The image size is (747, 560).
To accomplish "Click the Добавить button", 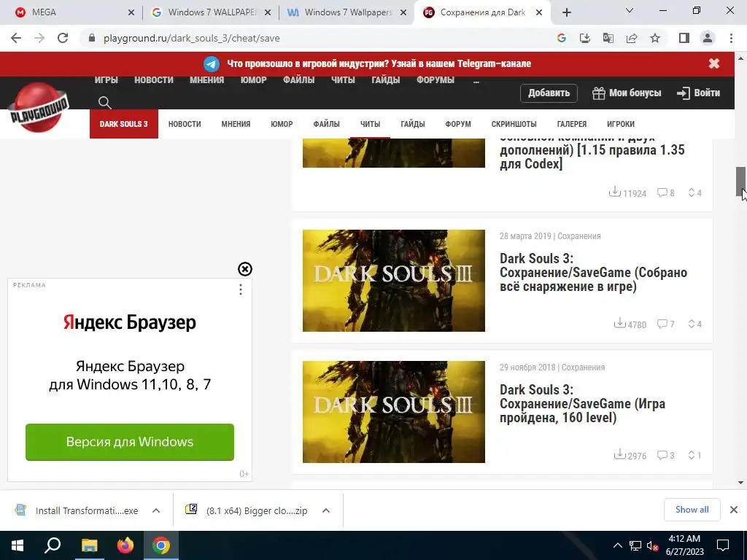I will pos(549,93).
